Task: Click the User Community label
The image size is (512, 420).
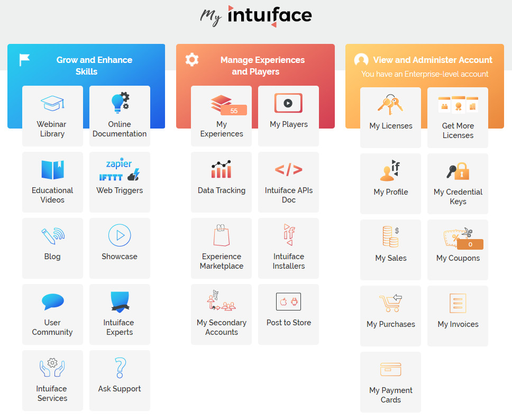Action: 52,327
